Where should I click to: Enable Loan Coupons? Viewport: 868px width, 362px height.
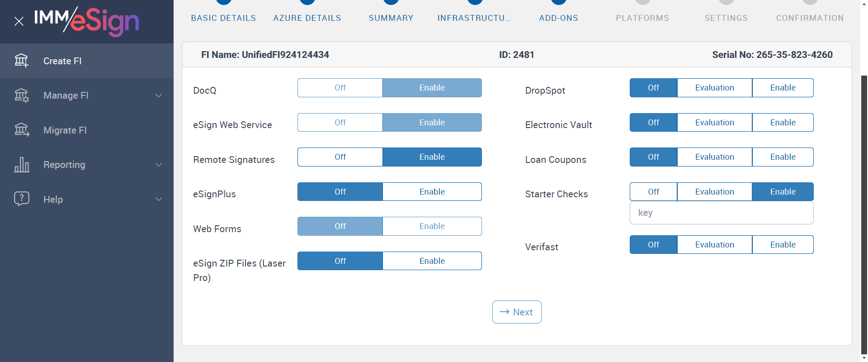pyautogui.click(x=783, y=157)
